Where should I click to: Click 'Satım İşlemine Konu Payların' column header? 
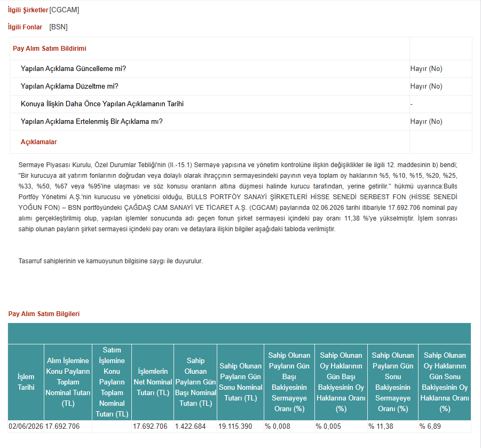tap(112, 382)
